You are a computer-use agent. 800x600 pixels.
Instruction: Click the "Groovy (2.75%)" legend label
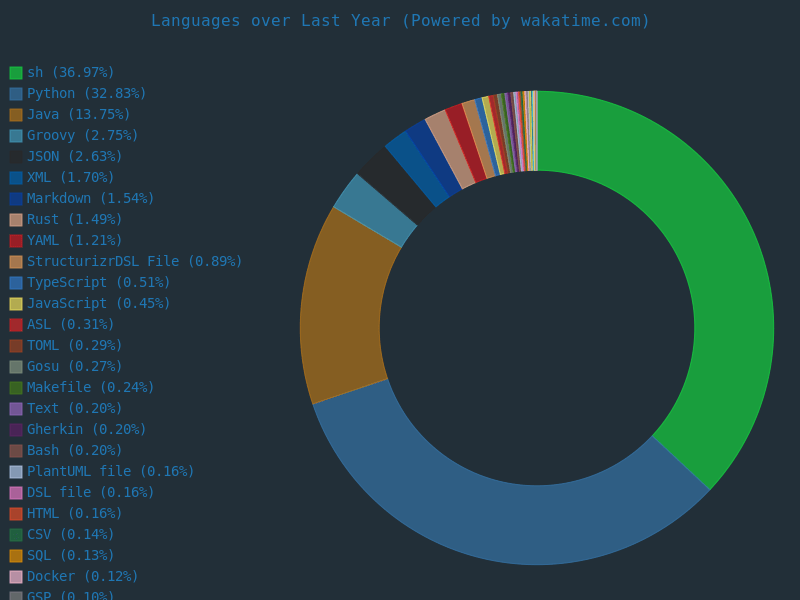82,136
